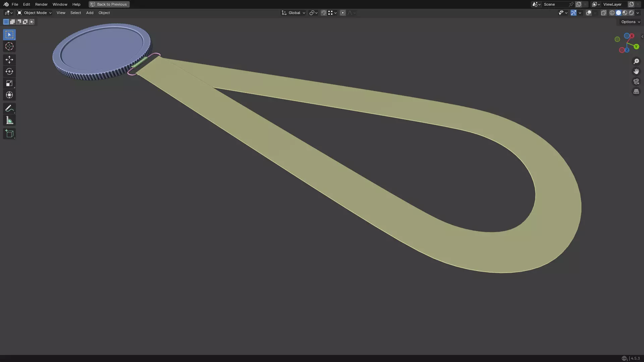
Task: Expand Global transform orientation dropdown
Action: (293, 13)
